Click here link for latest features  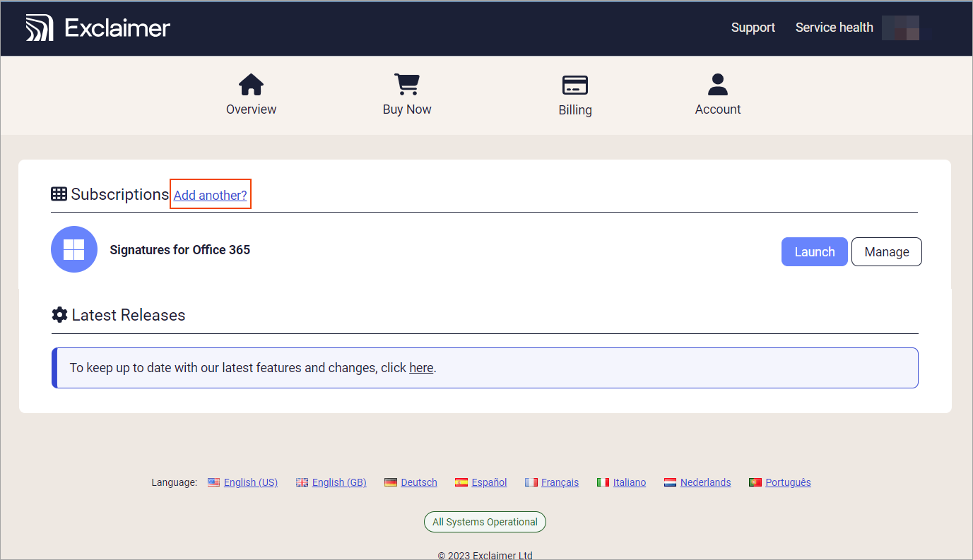click(421, 367)
